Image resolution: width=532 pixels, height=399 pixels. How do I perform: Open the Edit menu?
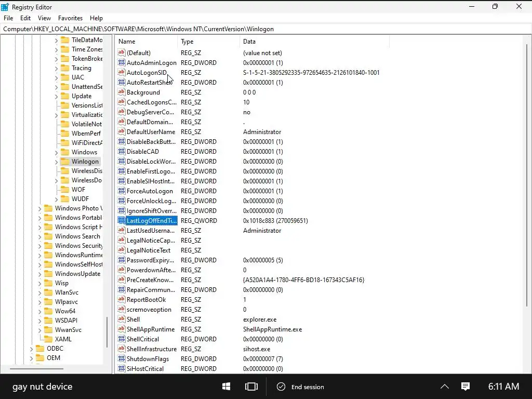point(25,18)
